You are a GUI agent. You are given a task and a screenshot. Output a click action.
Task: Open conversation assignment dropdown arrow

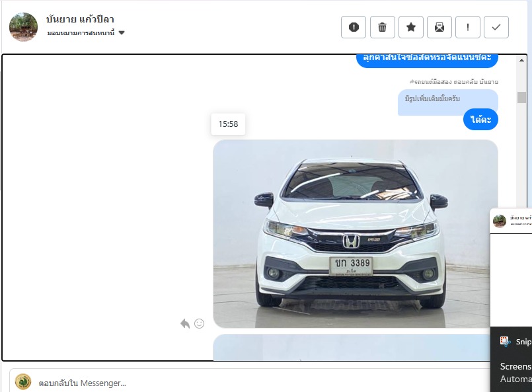point(122,33)
